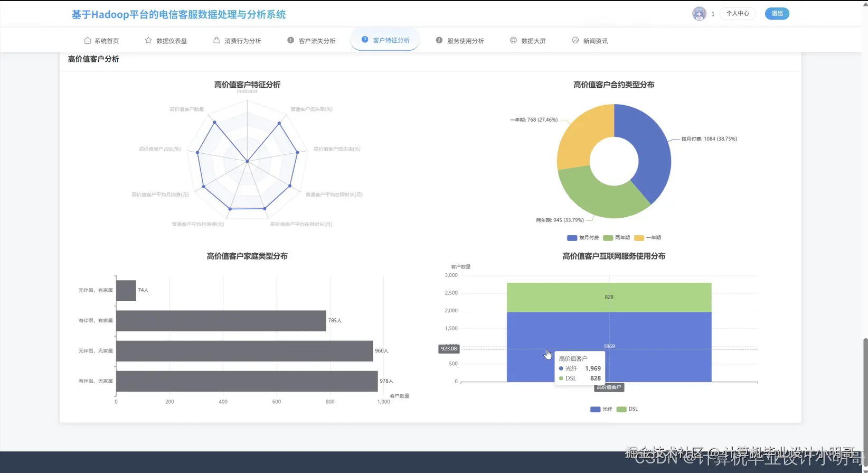868x473 pixels.
Task: Open the 数据仪表盘 menu item
Action: [166, 41]
